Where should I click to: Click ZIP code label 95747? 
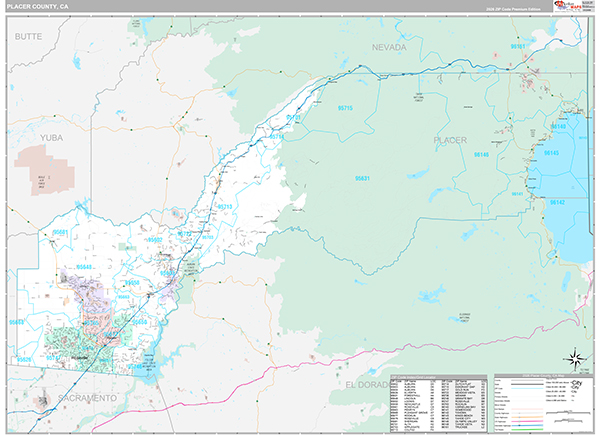(53, 358)
